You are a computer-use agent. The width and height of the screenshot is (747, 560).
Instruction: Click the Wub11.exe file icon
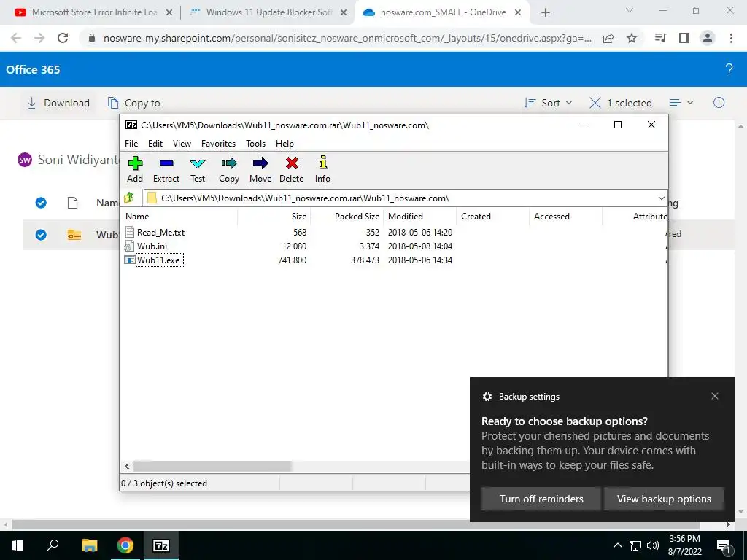(129, 260)
